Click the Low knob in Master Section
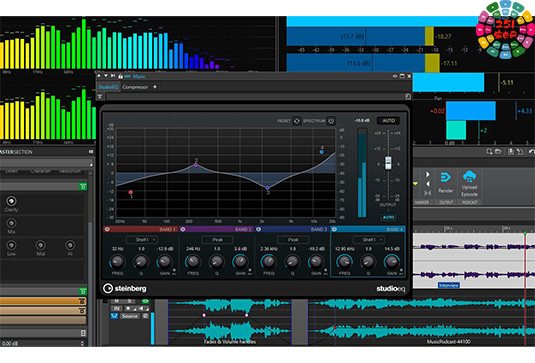 tap(11, 245)
